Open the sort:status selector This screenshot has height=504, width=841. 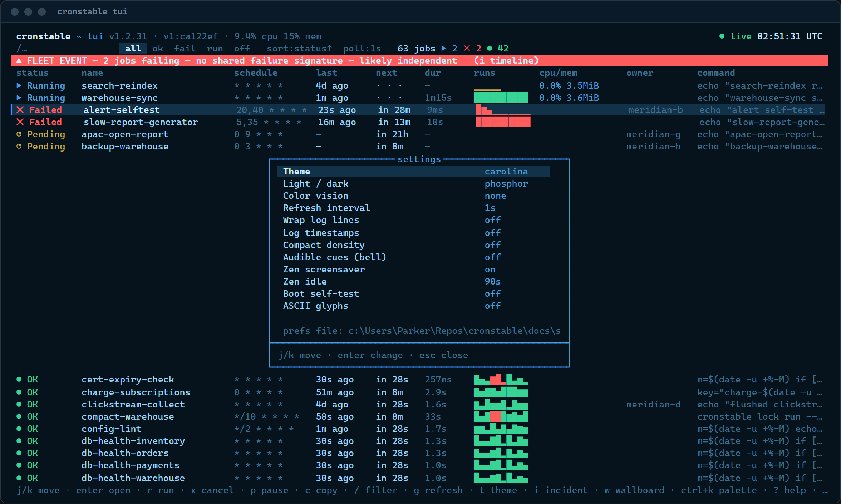click(299, 48)
